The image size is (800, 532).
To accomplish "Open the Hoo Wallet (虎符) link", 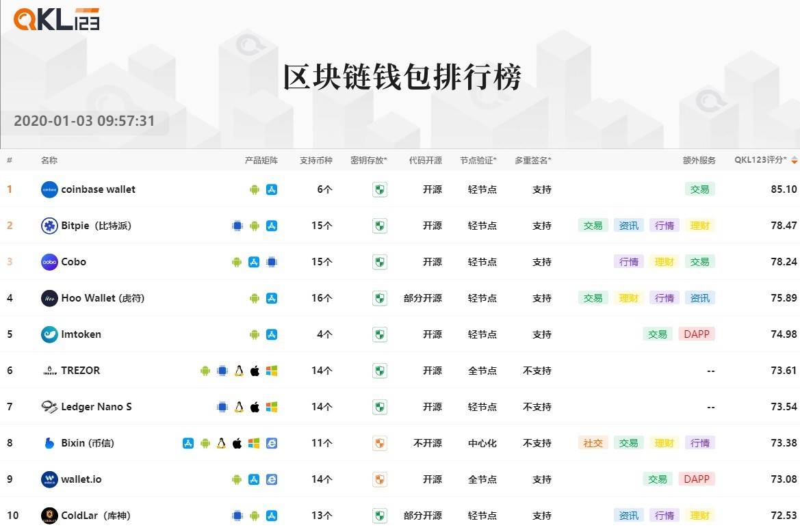I will [x=103, y=297].
